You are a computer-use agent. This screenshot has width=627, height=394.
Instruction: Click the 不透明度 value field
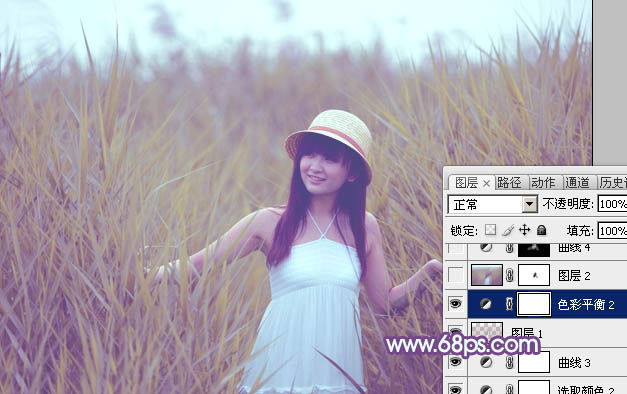[612, 204]
